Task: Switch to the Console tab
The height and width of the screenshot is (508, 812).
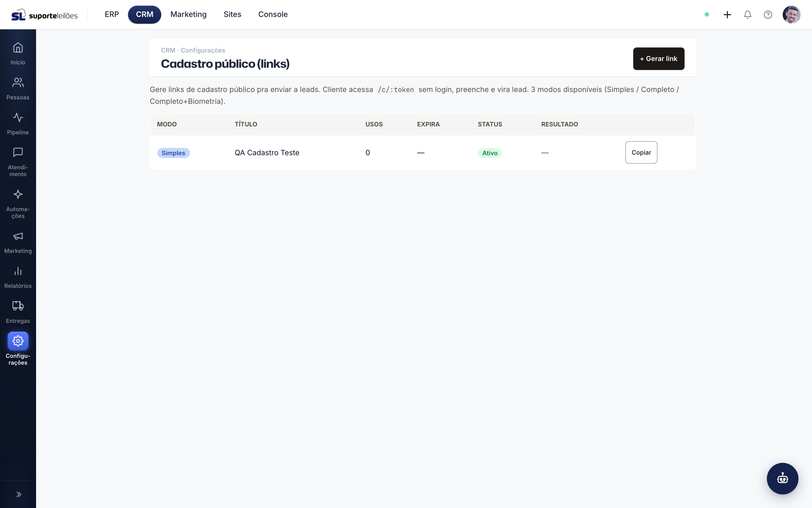Action: (x=273, y=14)
